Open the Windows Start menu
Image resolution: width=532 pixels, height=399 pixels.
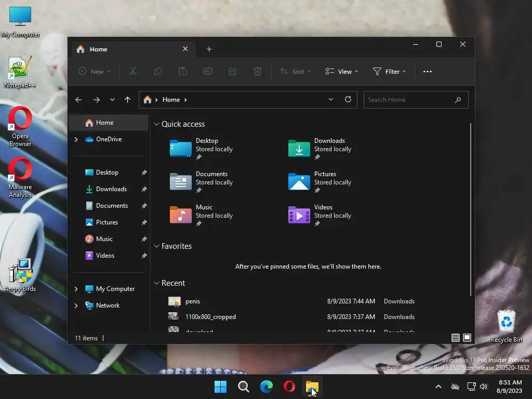[220, 387]
